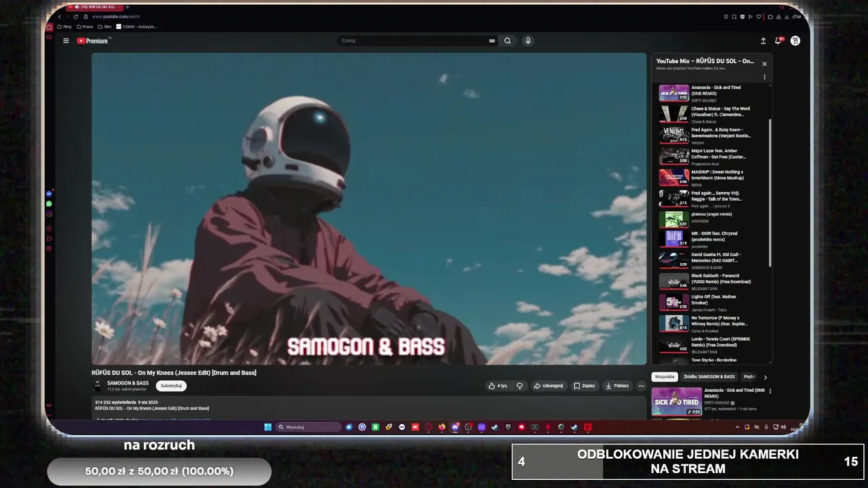Viewport: 868px width, 488px height.
Task: Start voice search with microphone icon
Action: coord(528,41)
